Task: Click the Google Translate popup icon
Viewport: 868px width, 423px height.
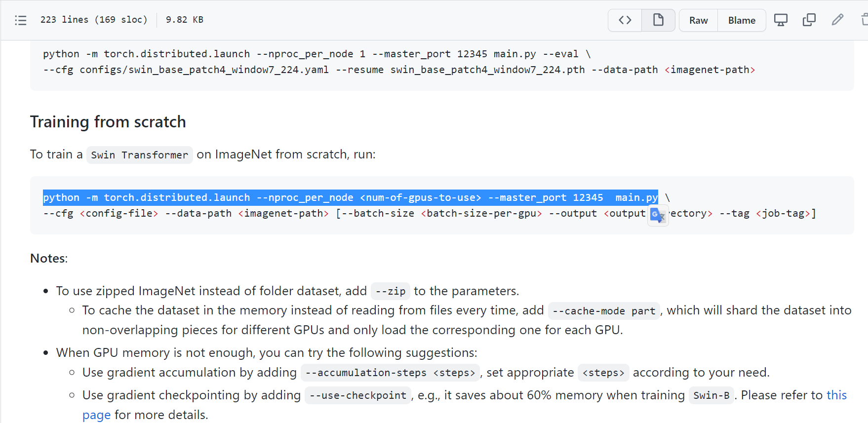Action: pos(658,216)
